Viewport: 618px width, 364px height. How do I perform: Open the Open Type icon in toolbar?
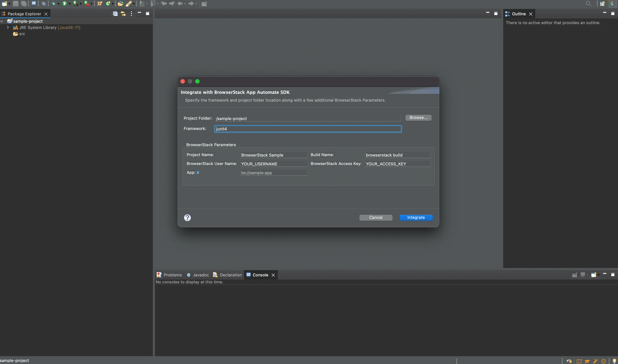(120, 4)
